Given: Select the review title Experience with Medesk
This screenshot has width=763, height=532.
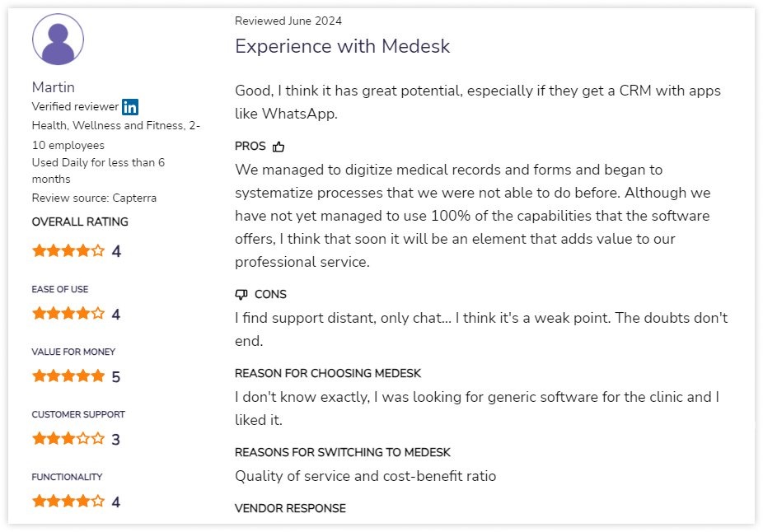Looking at the screenshot, I should coord(343,46).
